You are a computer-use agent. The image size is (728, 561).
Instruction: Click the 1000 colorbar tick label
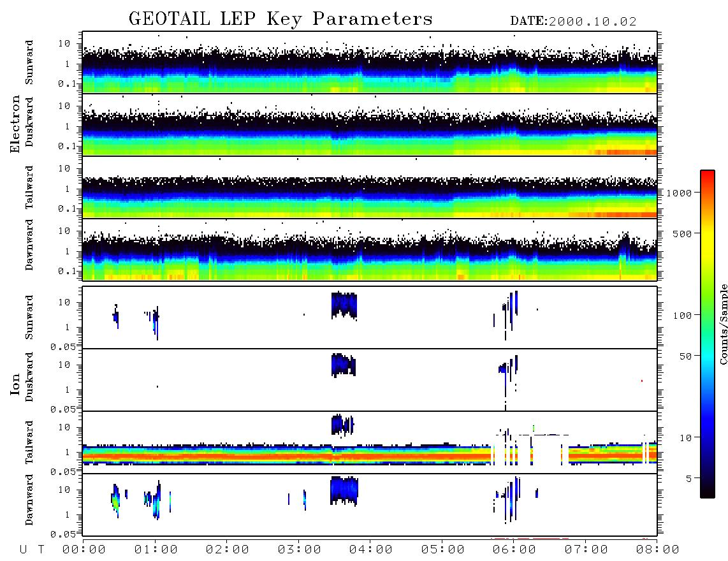pyautogui.click(x=680, y=193)
